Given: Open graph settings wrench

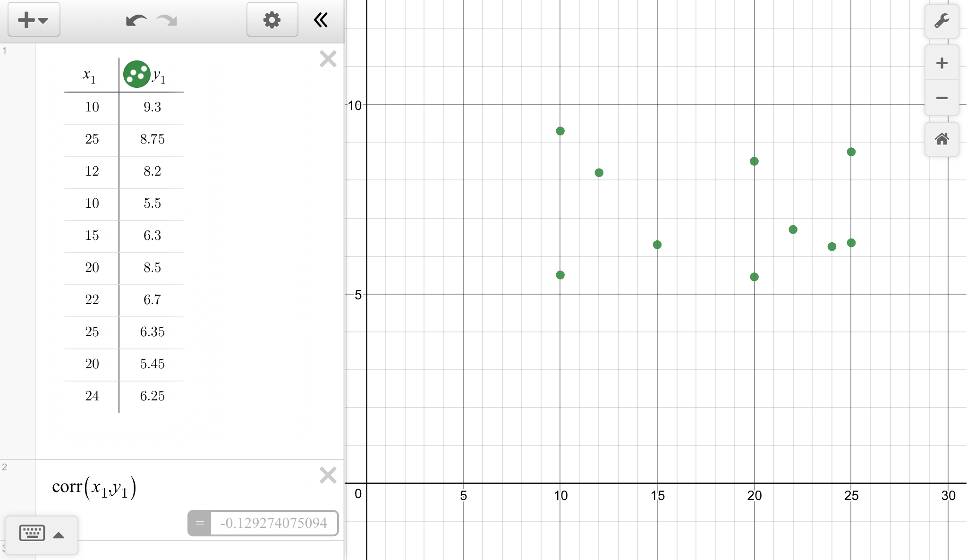Looking at the screenshot, I should [x=942, y=21].
